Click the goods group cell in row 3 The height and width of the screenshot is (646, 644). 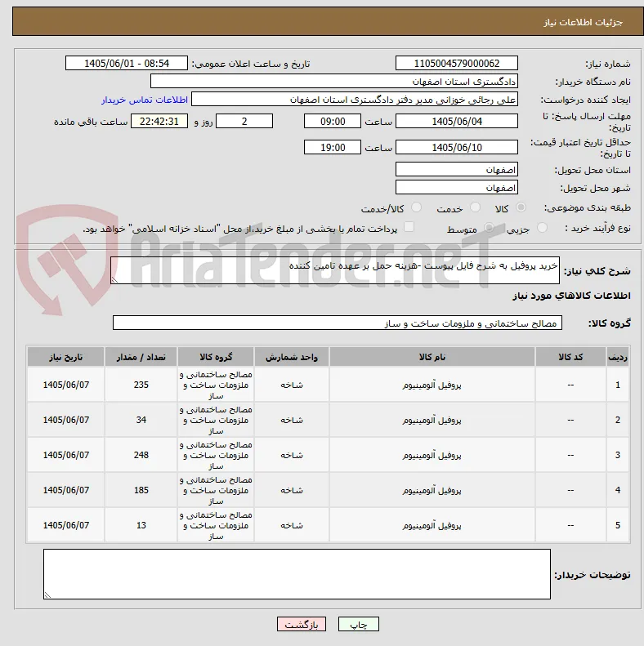point(216,455)
